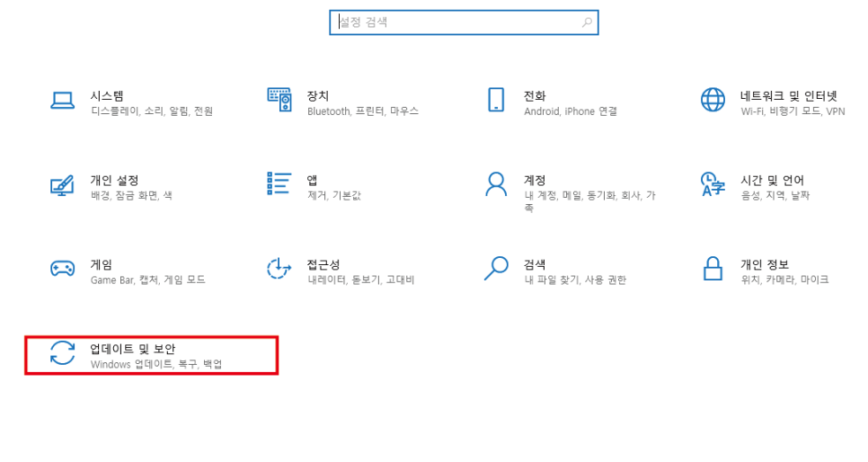Open 검색 settings title
The image size is (868, 462).
(x=535, y=264)
